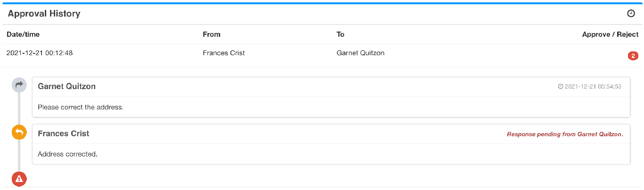Screen dimensions: 644x190
Task: Click 'Response pending from Garnet Quitzon.' status
Action: pyautogui.click(x=565, y=134)
